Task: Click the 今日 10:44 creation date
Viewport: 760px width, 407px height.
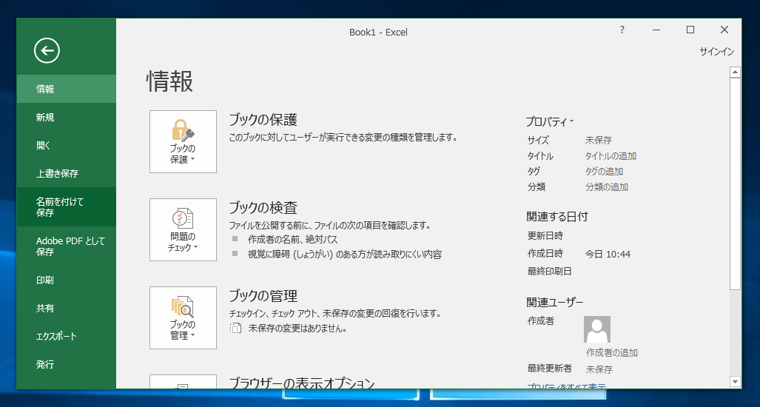Action: click(x=608, y=254)
